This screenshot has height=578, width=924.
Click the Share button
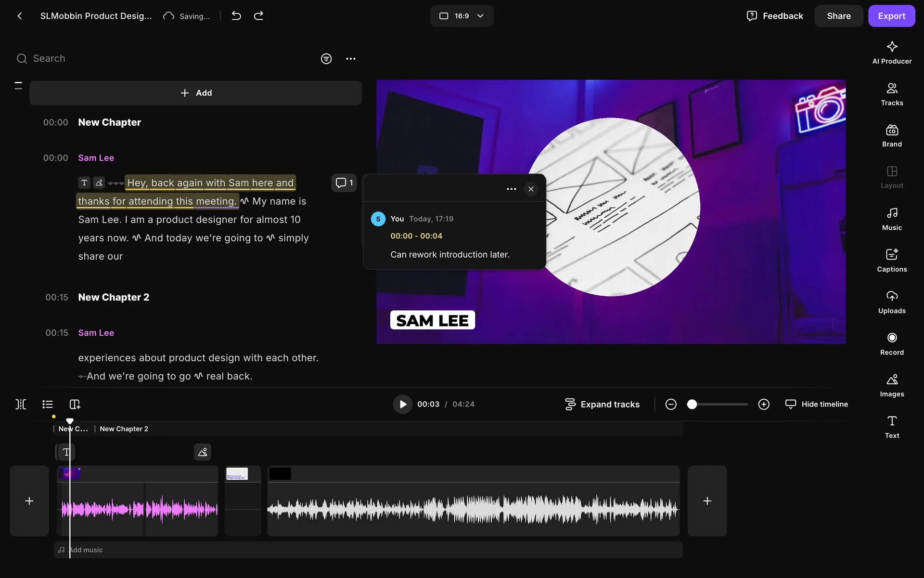(x=838, y=16)
